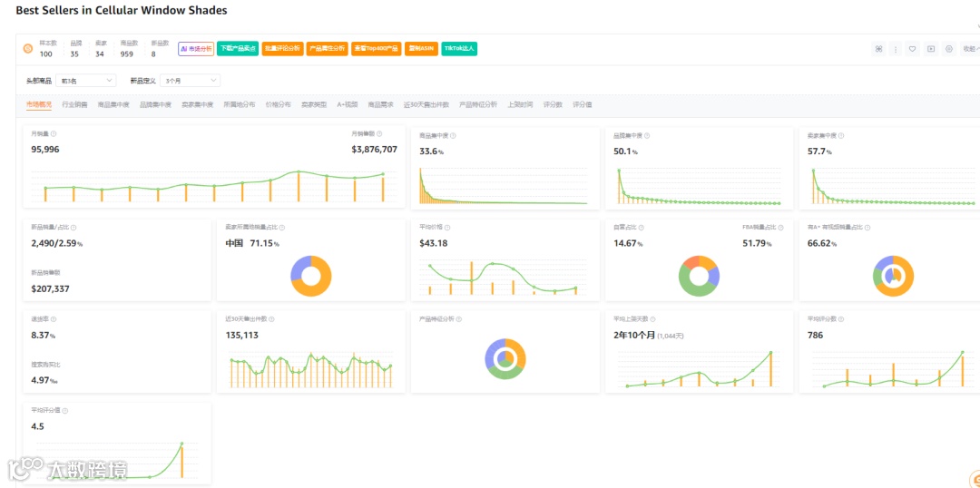Switch to the 评分数 tab
The image size is (980, 488).
(553, 104)
